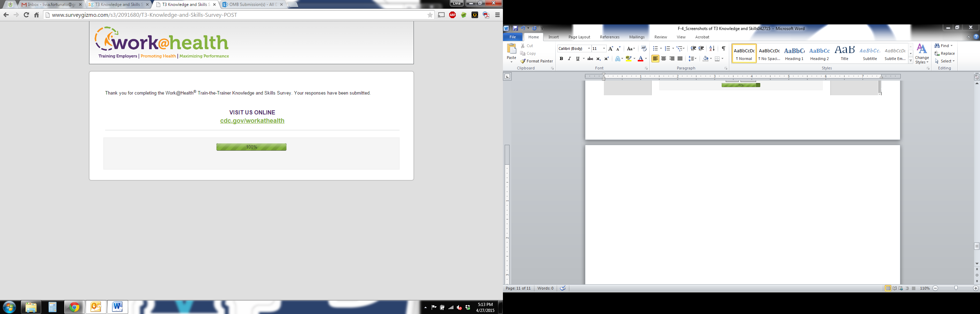
Task: Click the Chrome address bar
Action: point(239,15)
